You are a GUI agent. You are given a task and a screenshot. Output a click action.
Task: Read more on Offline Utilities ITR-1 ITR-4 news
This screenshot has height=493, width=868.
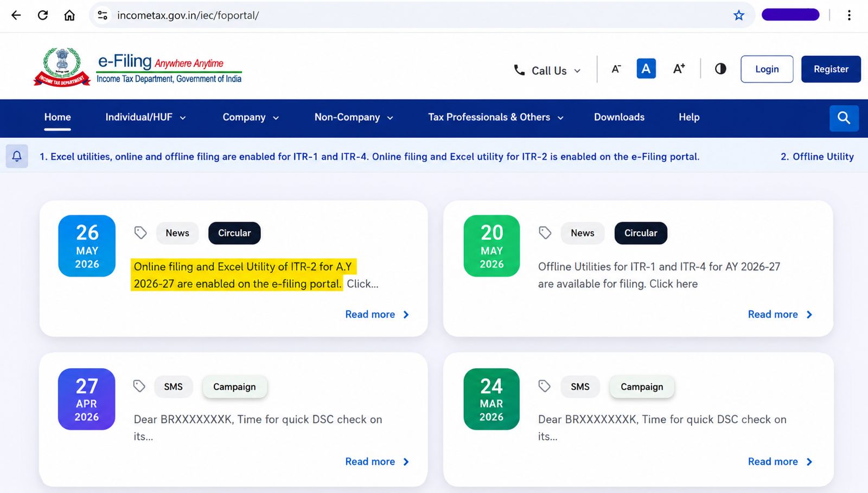(780, 315)
